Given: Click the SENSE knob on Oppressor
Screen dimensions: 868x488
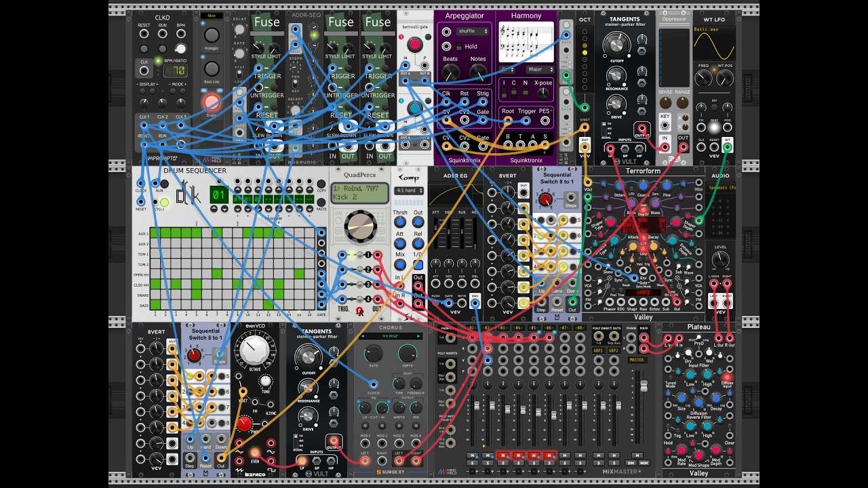Looking at the screenshot, I should tap(665, 103).
